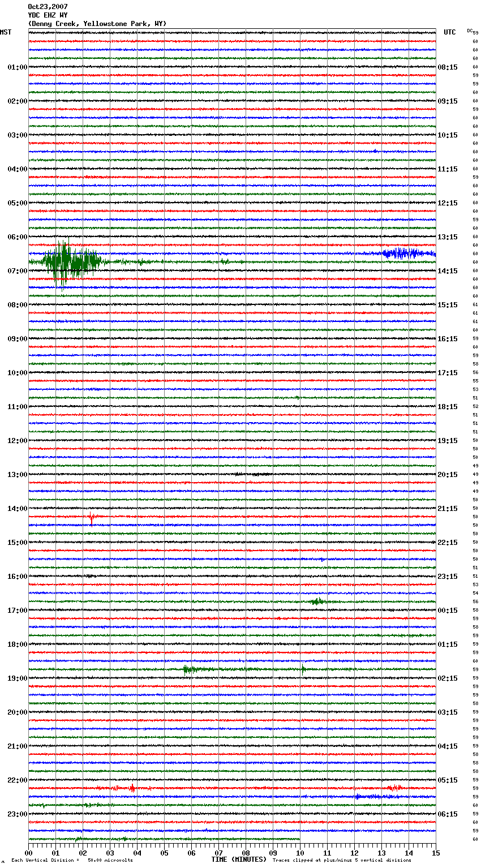Click the 21:15 UTC time label
Image resolution: width=481 pixels, height=868 pixels.
pyautogui.click(x=448, y=509)
